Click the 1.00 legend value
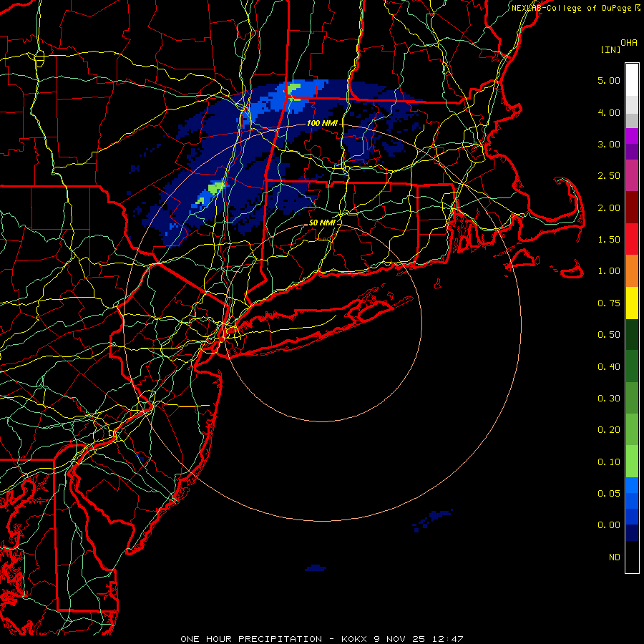The width and height of the screenshot is (644, 644). click(x=609, y=271)
